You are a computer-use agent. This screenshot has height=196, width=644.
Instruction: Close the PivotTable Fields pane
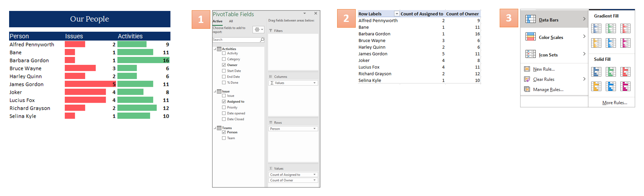316,13
